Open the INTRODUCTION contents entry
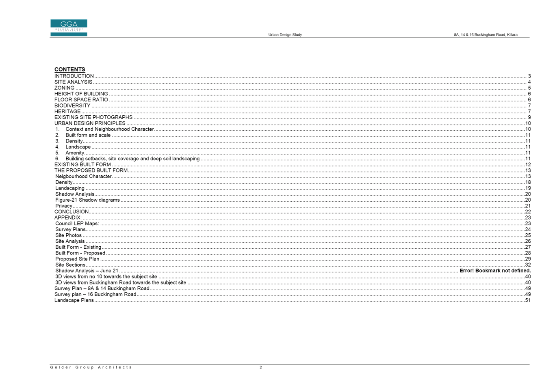 tap(74, 76)
